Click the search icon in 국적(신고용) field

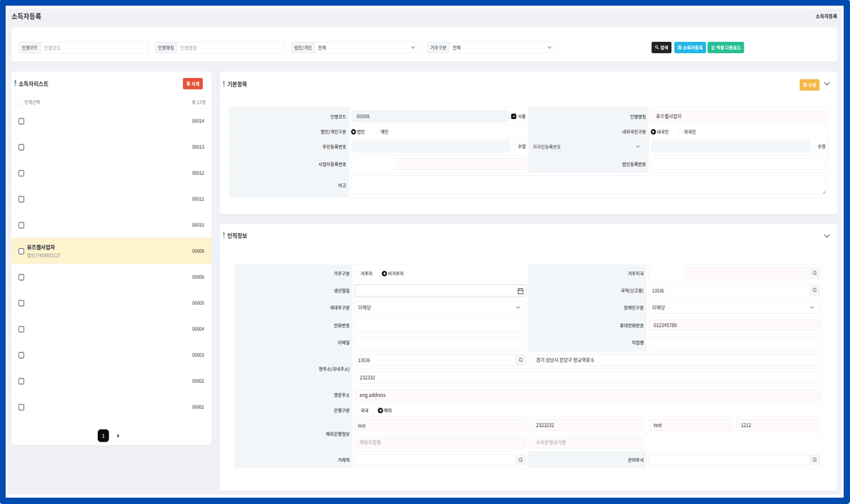pyautogui.click(x=815, y=290)
